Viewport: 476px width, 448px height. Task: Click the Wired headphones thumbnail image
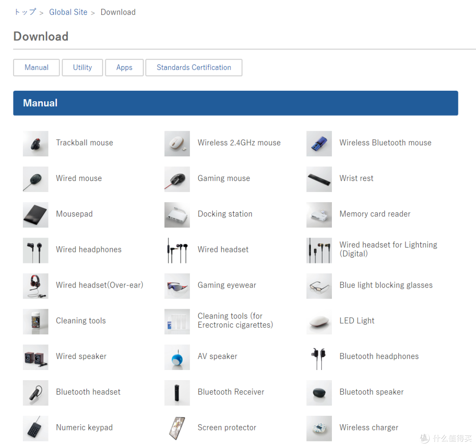click(x=36, y=250)
